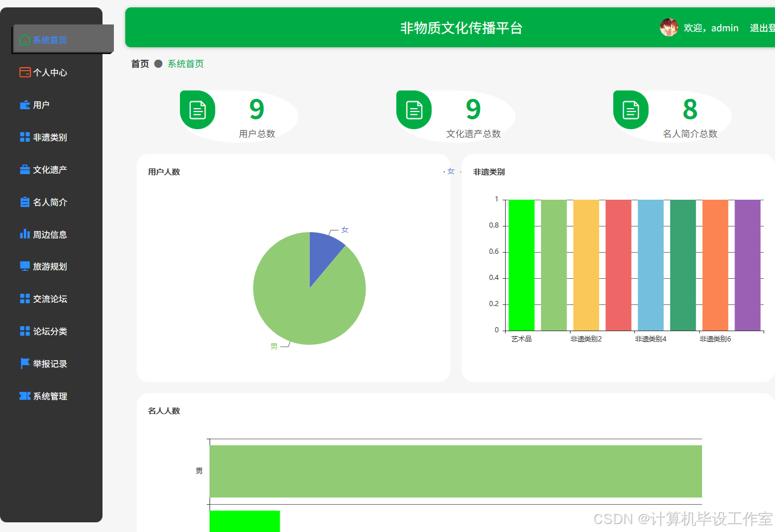
Task: Click the bright green bar in 名人人数 chart
Action: click(245, 521)
